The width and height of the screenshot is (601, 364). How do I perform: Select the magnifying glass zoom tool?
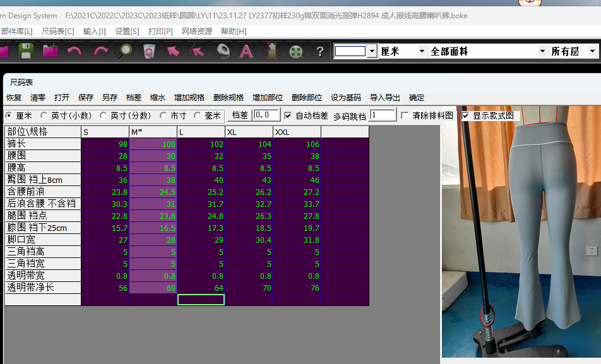(x=124, y=50)
